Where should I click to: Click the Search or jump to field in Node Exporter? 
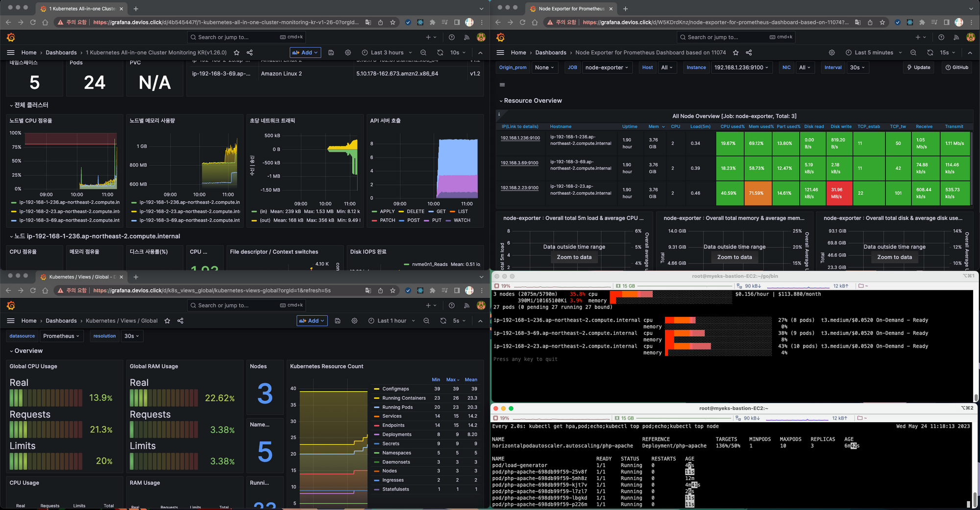(x=736, y=37)
